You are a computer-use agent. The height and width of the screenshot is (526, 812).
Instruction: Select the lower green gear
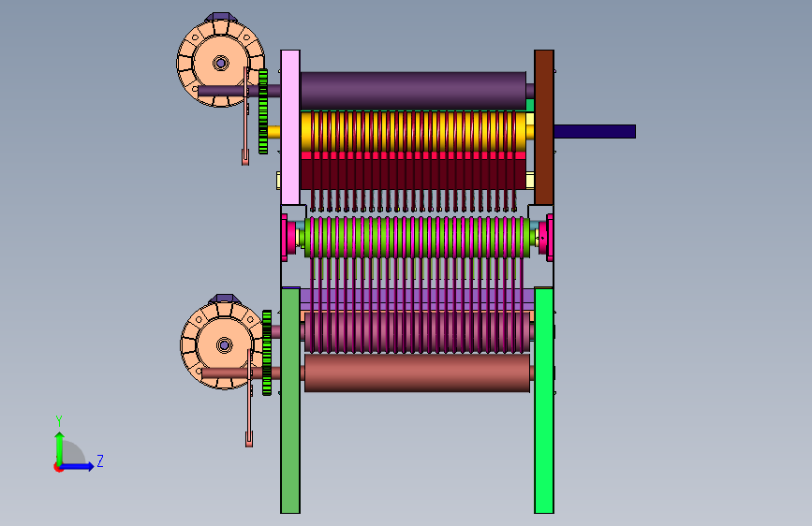(267, 353)
